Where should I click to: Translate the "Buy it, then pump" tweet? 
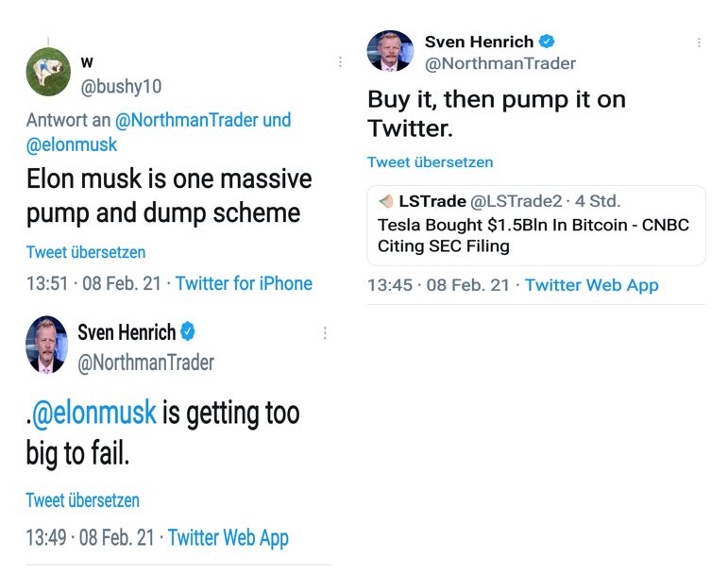coord(430,162)
